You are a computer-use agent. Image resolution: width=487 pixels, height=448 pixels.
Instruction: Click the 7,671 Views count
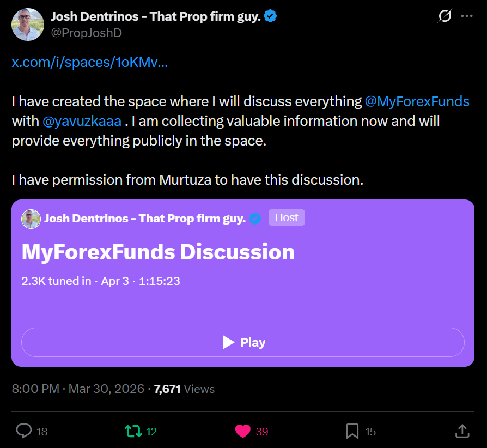tap(184, 389)
